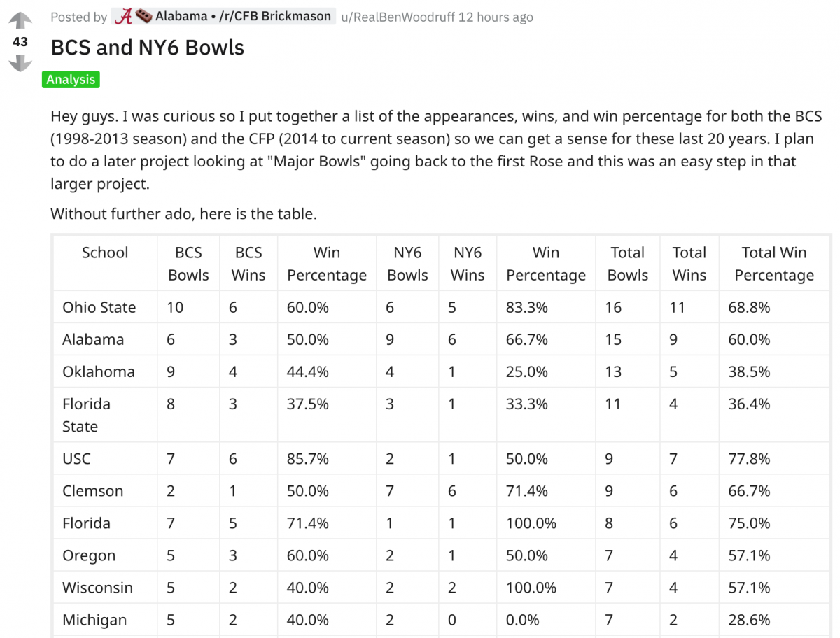Click the Clemson school name cell
Viewport: 840px width, 638px height.
(x=105, y=491)
